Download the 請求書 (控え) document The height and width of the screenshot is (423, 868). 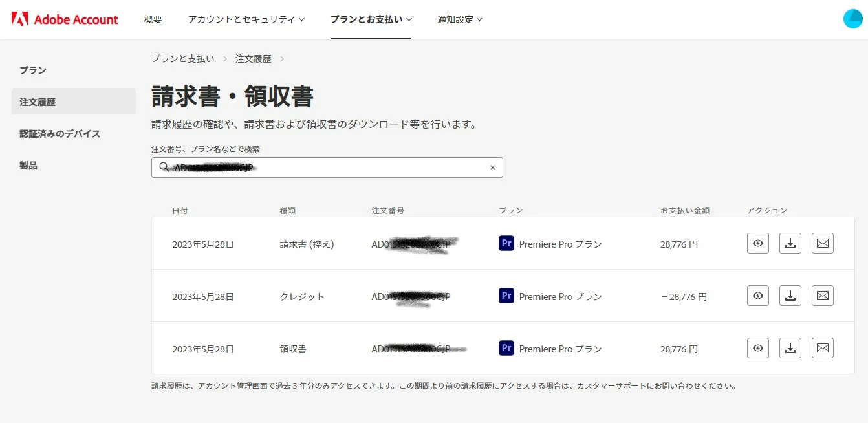point(790,243)
